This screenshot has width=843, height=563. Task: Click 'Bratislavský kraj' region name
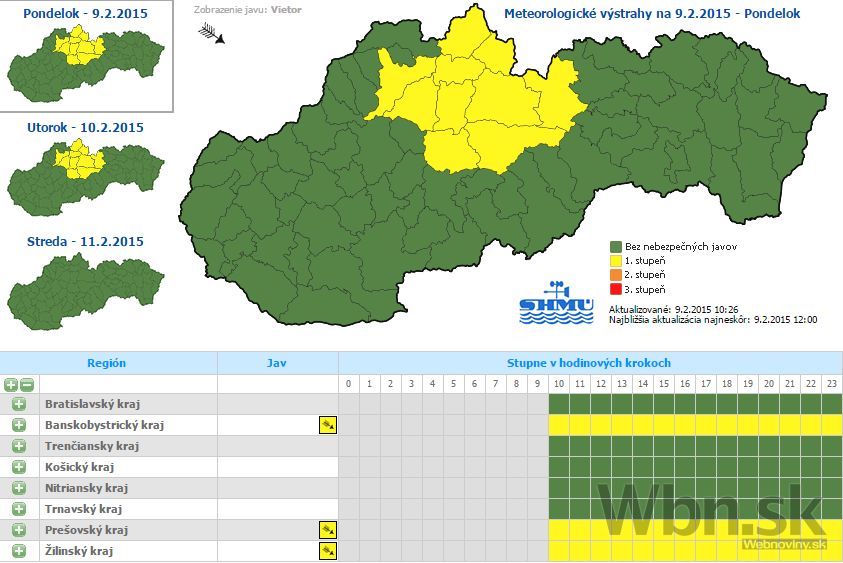(92, 404)
